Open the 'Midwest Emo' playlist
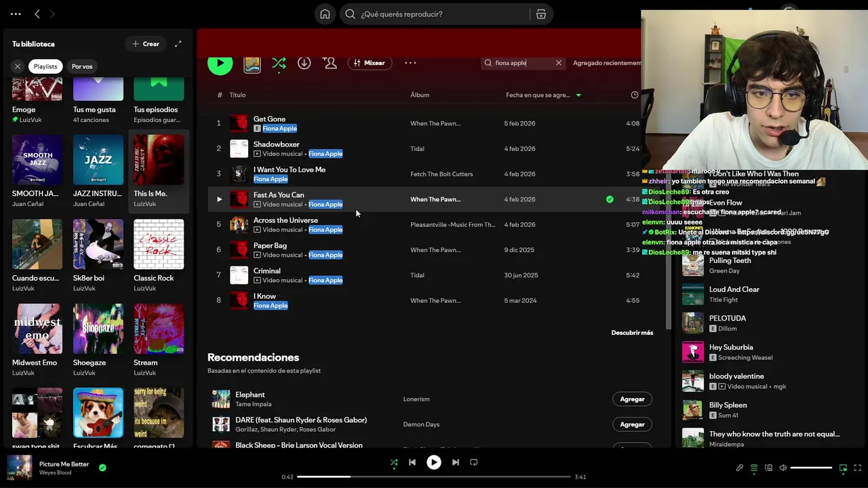868x488 pixels. [x=37, y=340]
